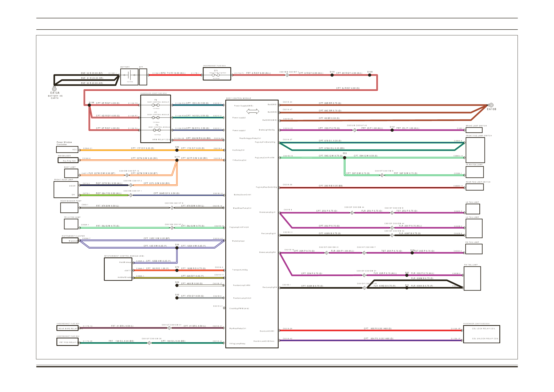Select the Brake Lamp Switch component box
554x392 pixels.
(x=474, y=130)
